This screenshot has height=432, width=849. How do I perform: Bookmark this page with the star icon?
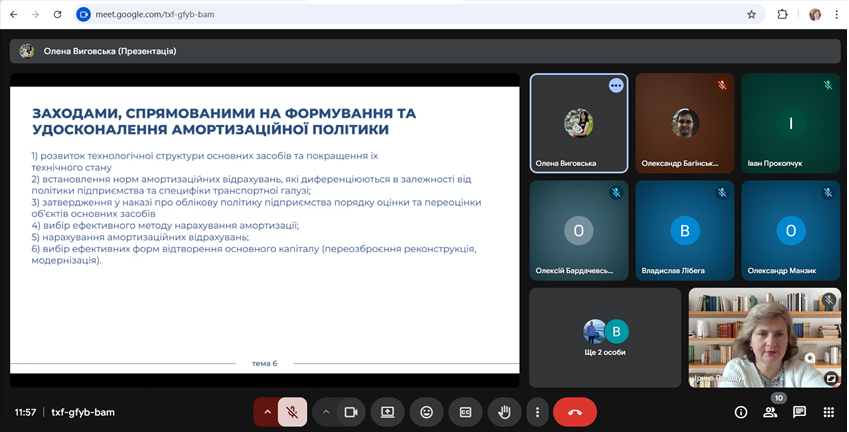click(x=751, y=15)
